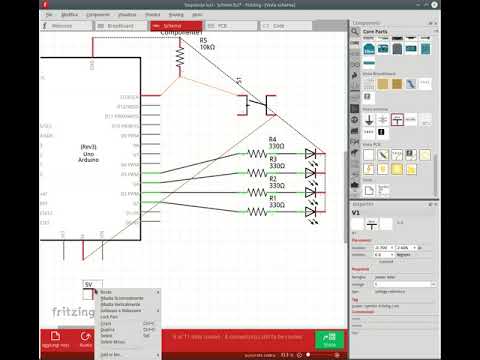Select the second tan perfboard part
Viewport: 480px width, 360px height.
[397, 84]
